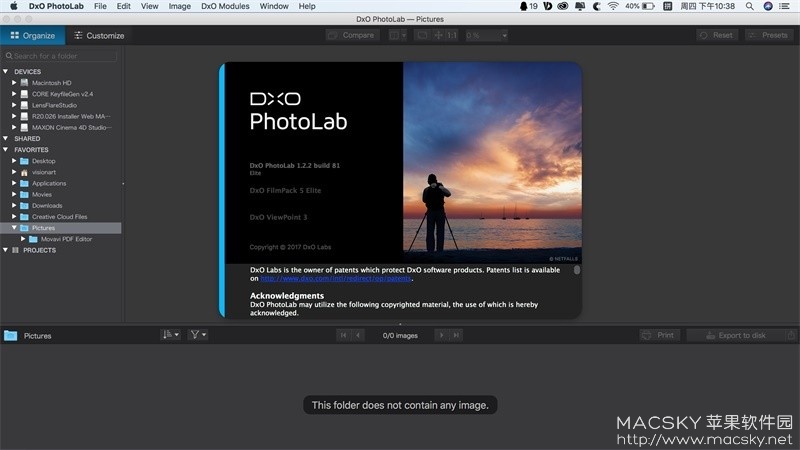
Task: Click the Compare button
Action: [353, 35]
